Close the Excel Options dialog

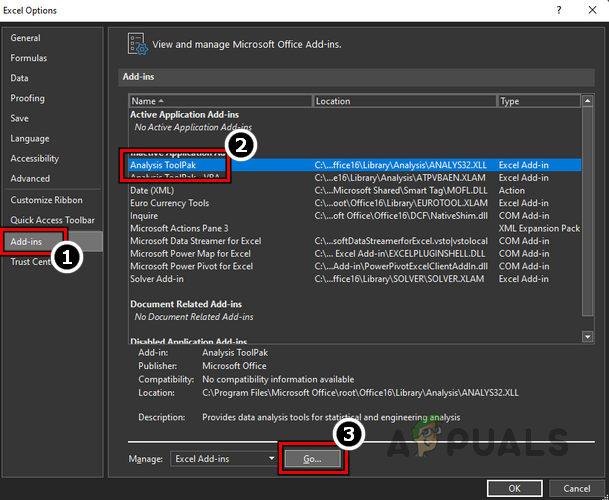click(x=592, y=10)
